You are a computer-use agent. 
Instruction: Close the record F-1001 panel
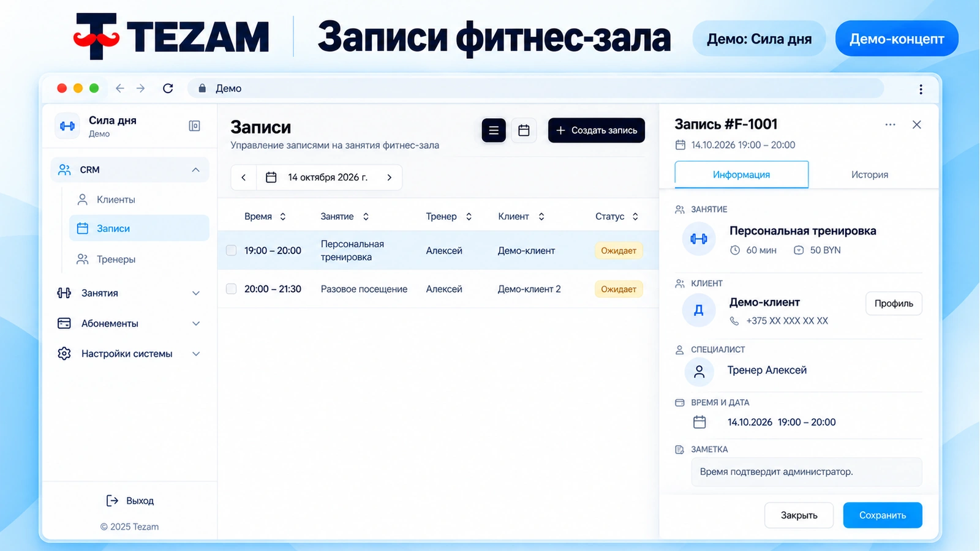click(917, 125)
